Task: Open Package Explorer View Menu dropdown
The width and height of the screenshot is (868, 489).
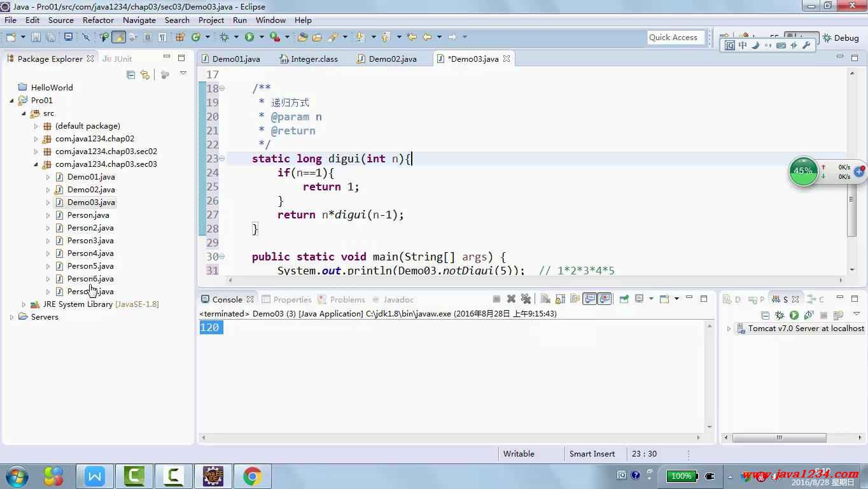Action: pos(183,74)
